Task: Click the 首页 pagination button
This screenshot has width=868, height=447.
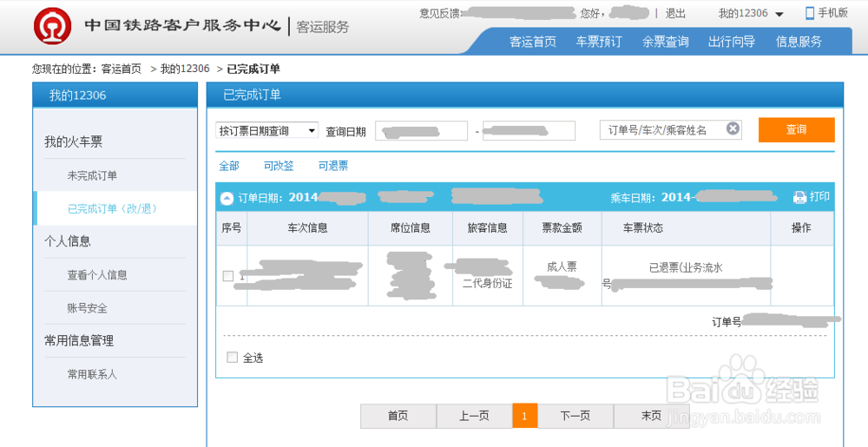Action: coord(398,416)
